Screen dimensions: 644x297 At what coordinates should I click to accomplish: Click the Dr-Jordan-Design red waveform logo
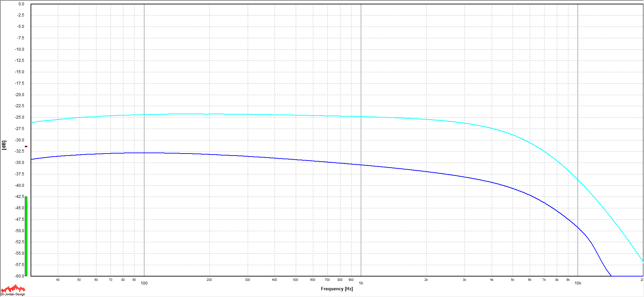[13, 289]
